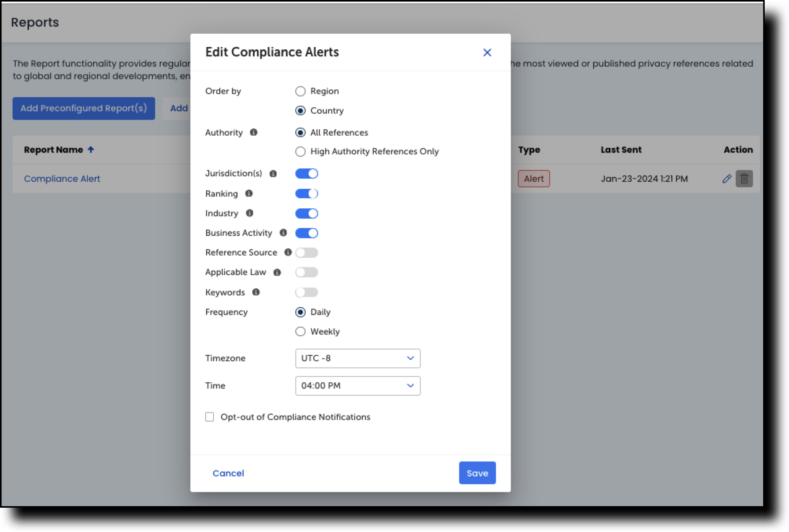Click info icon beside Ranking

coord(249,193)
